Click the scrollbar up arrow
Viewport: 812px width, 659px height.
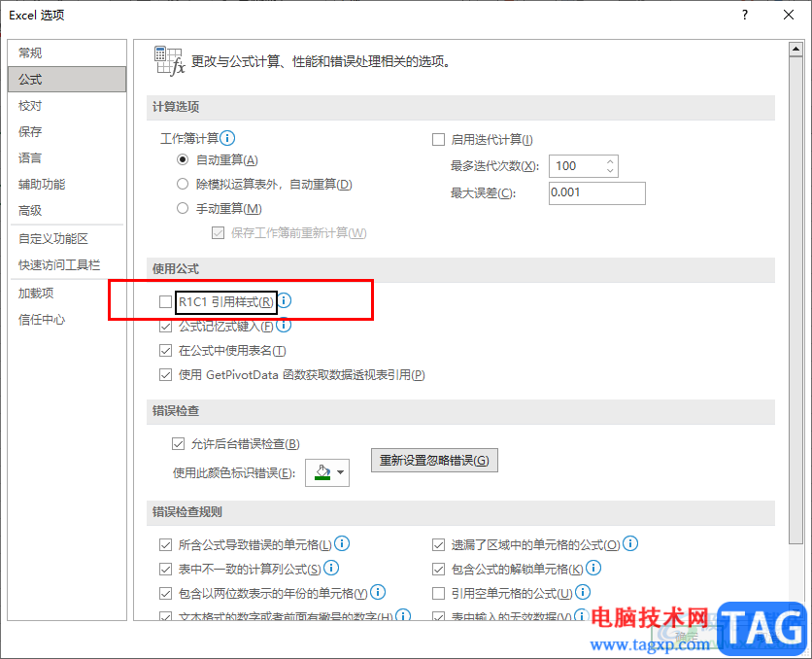pyautogui.click(x=795, y=50)
